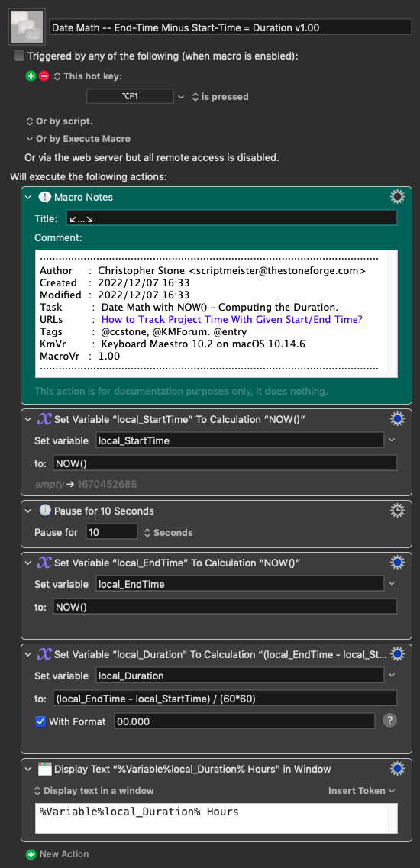Click the KmVr Keyboard Maestro 10.2 line
This screenshot has height=868, width=420.
point(173,344)
